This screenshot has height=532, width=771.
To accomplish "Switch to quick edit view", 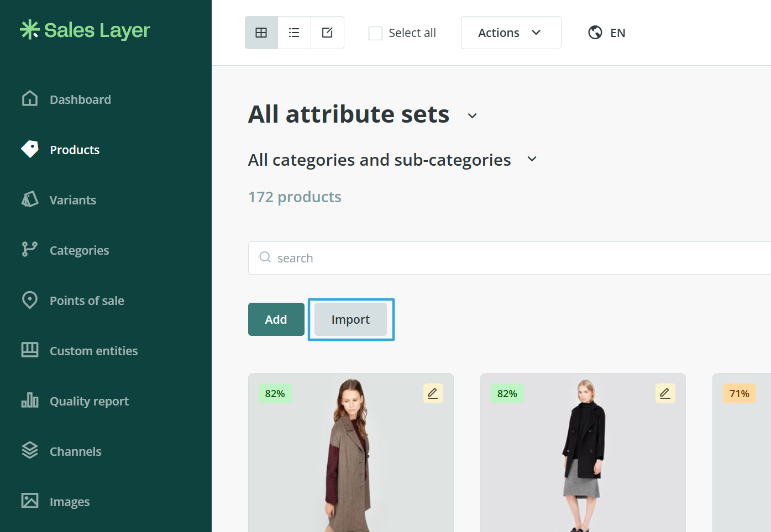I will [x=327, y=33].
